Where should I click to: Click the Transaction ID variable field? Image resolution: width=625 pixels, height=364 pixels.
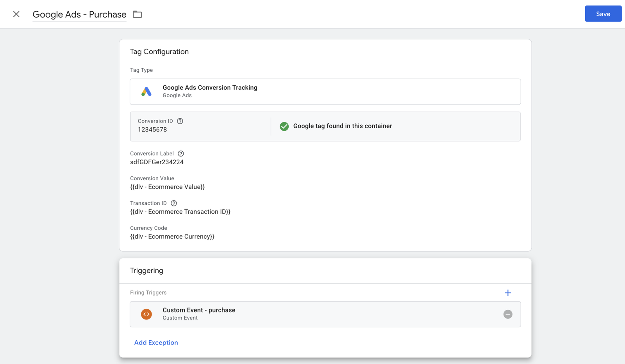[180, 211]
